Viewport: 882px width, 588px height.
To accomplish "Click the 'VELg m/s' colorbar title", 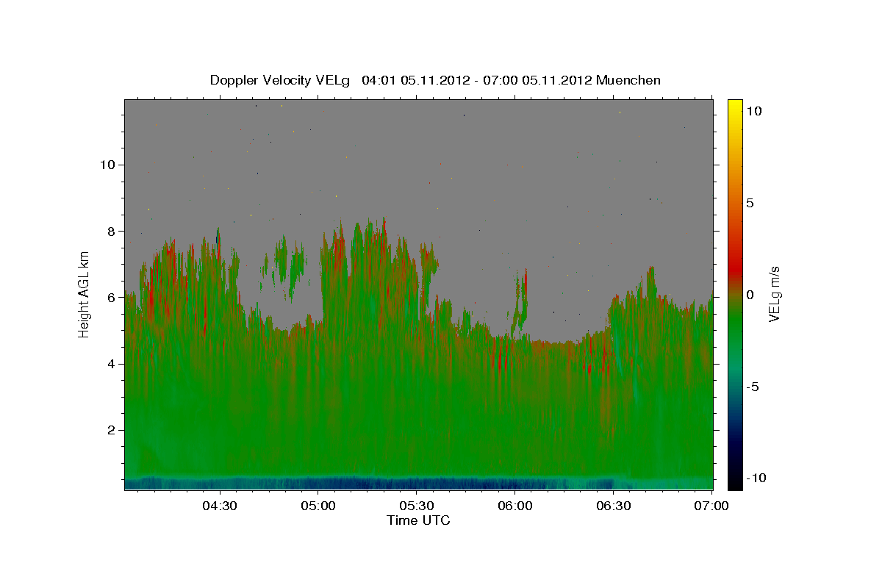I will pyautogui.click(x=775, y=294).
